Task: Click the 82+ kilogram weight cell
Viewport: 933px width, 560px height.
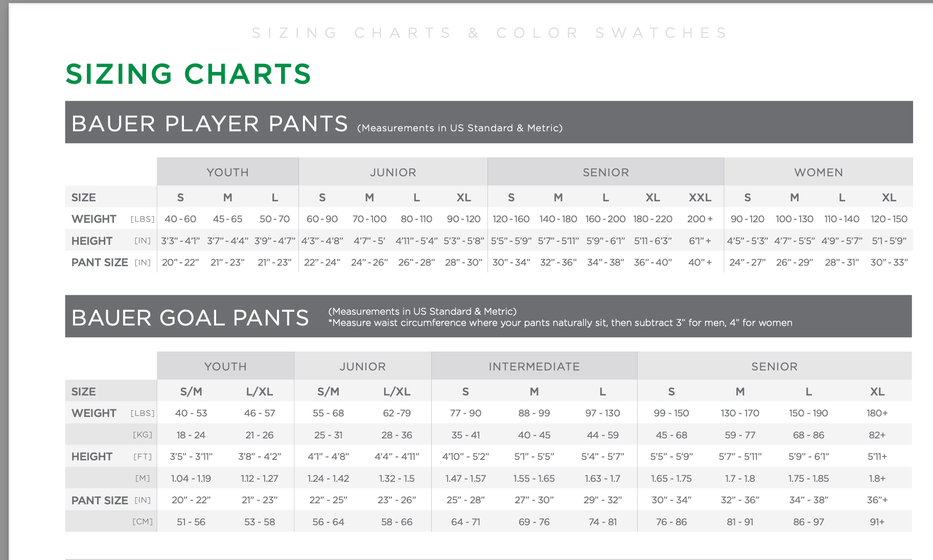Action: [x=877, y=435]
